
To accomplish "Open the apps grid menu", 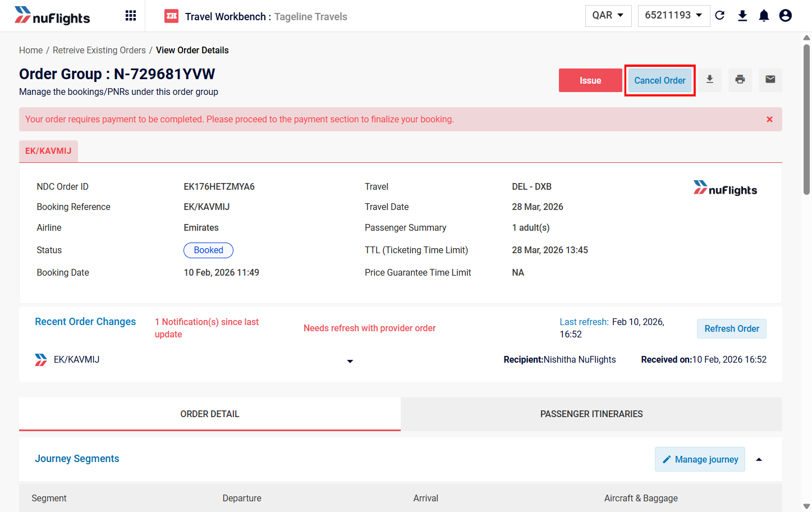I will click(x=131, y=16).
